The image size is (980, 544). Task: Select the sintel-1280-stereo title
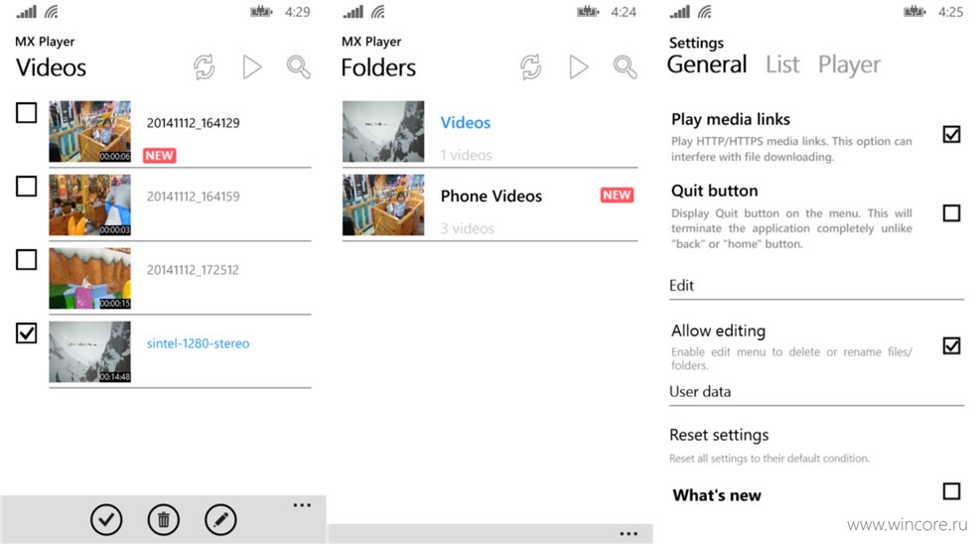point(199,343)
